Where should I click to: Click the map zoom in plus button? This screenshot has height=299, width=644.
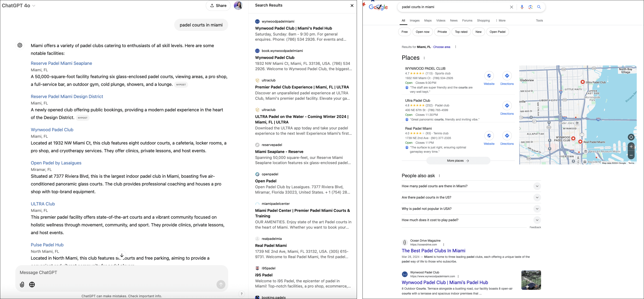tap(631, 147)
